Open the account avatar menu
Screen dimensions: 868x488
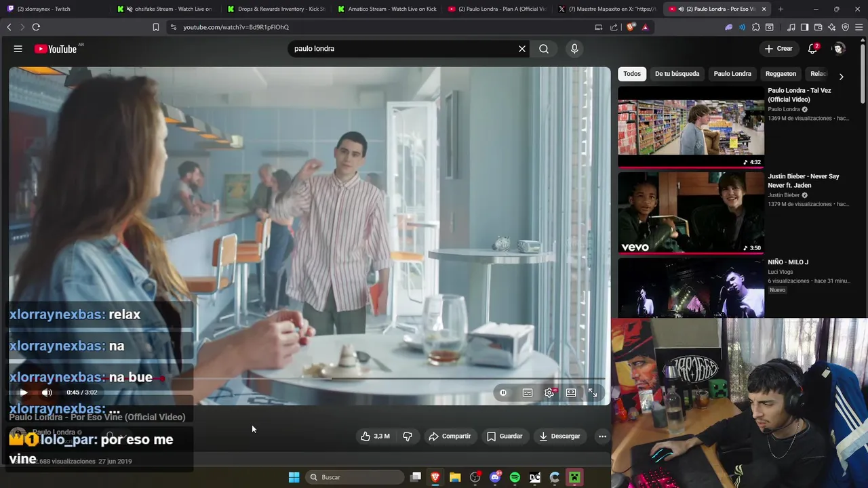coord(839,49)
